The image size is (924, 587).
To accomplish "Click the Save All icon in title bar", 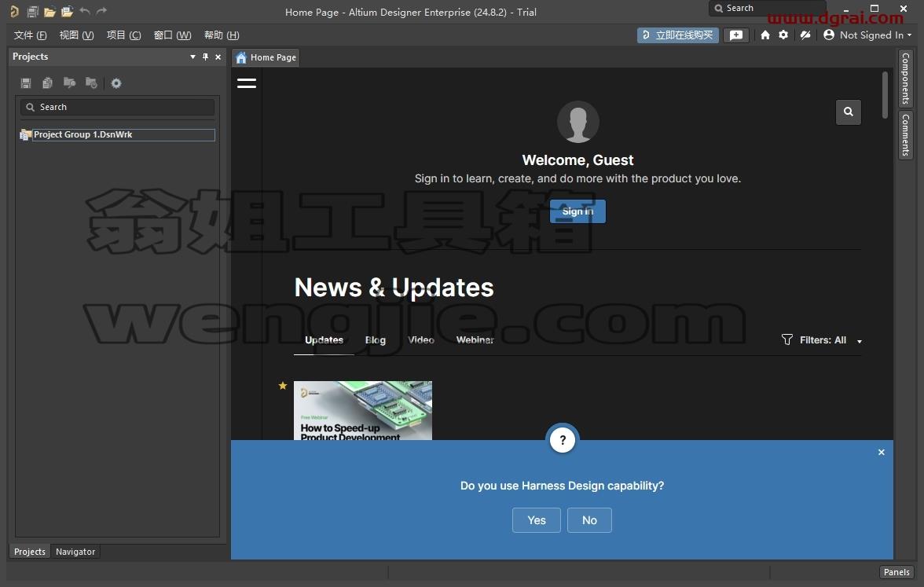I will point(32,11).
